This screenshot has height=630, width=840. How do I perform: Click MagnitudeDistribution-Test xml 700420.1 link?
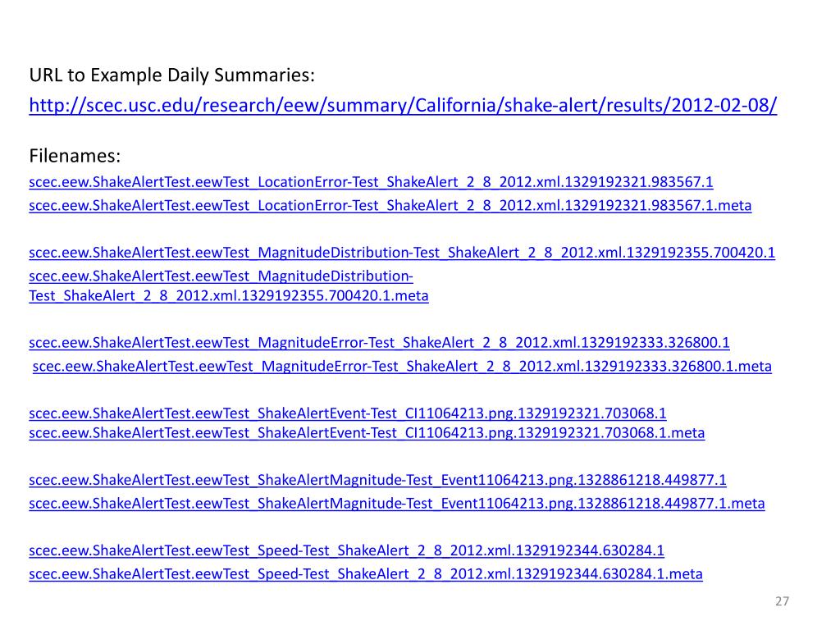click(402, 253)
